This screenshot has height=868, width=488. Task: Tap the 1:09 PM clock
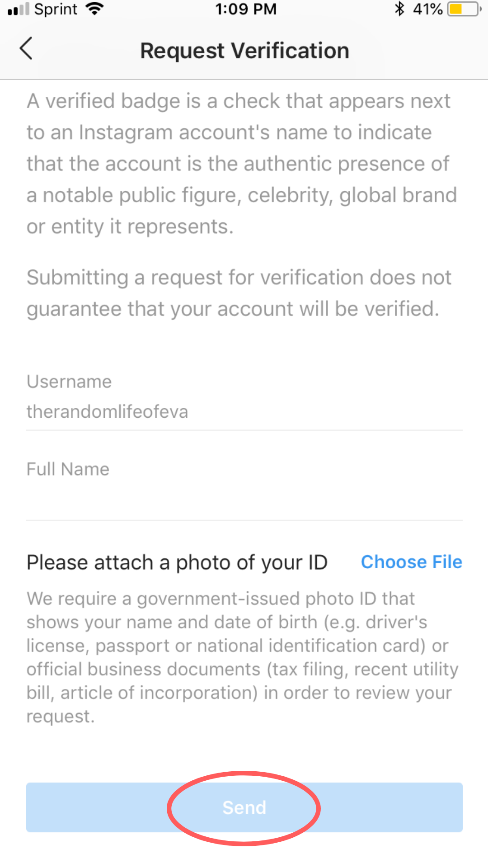(x=245, y=9)
